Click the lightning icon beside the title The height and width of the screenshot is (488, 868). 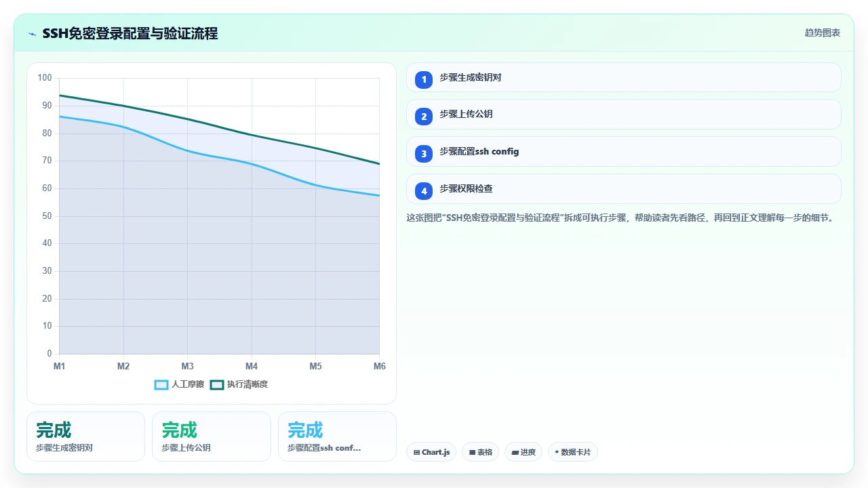coord(32,34)
